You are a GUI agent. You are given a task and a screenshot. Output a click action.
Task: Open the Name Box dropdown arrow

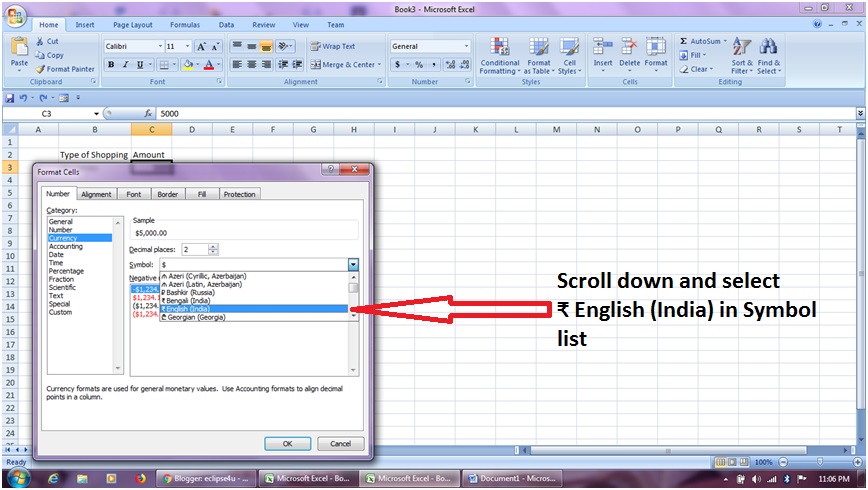96,114
